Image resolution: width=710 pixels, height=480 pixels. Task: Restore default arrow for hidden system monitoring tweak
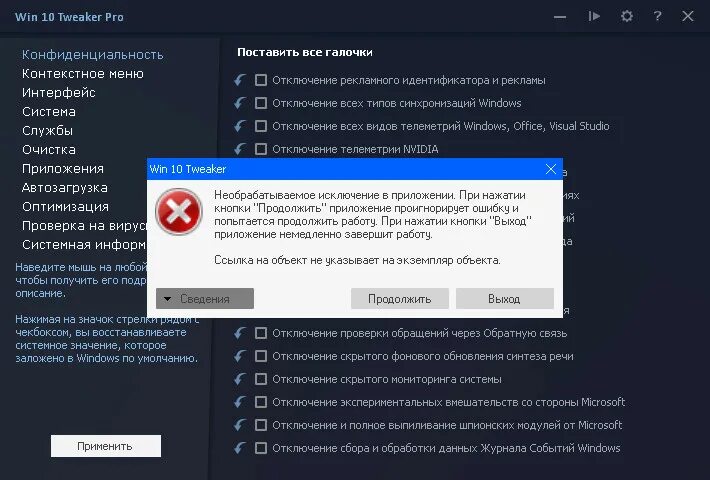(240, 379)
